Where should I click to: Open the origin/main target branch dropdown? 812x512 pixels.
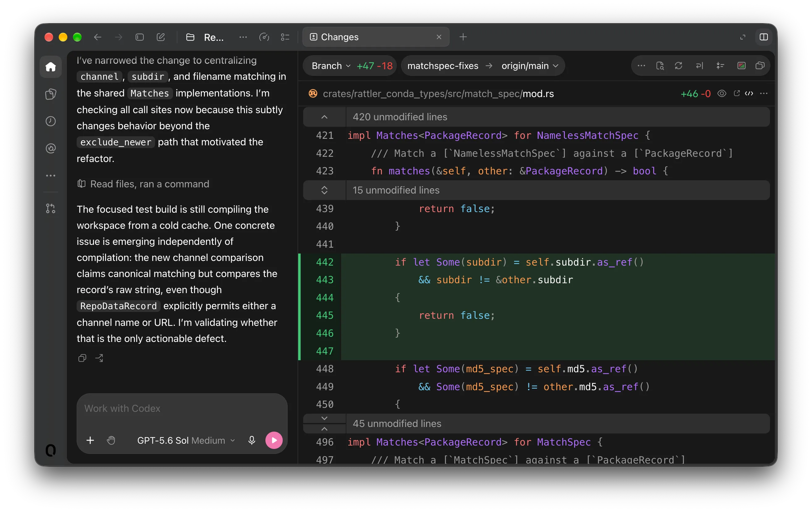pyautogui.click(x=530, y=66)
